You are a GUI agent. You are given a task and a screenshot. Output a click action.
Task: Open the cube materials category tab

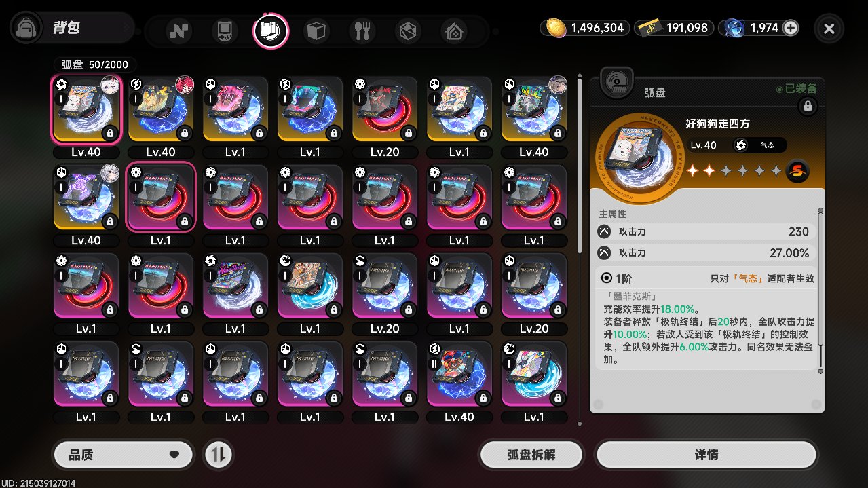tap(316, 31)
